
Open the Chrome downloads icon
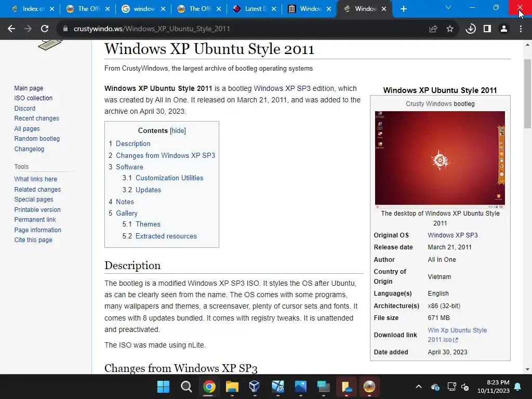(470, 29)
